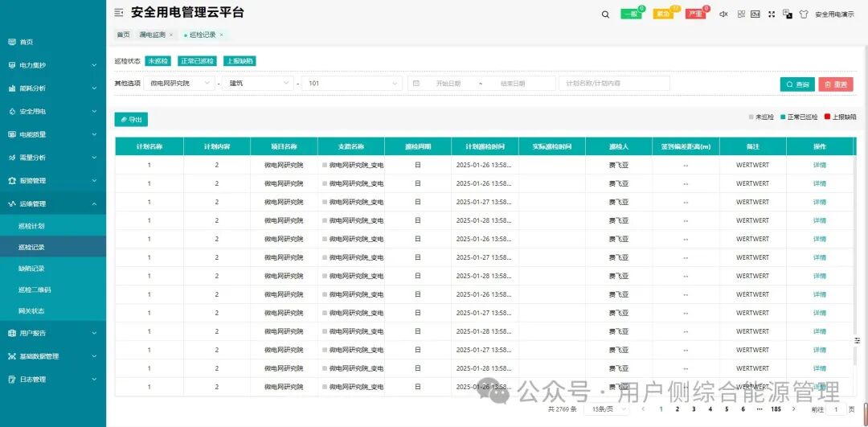
Task: Click the 查询 search button
Action: pyautogui.click(x=797, y=84)
